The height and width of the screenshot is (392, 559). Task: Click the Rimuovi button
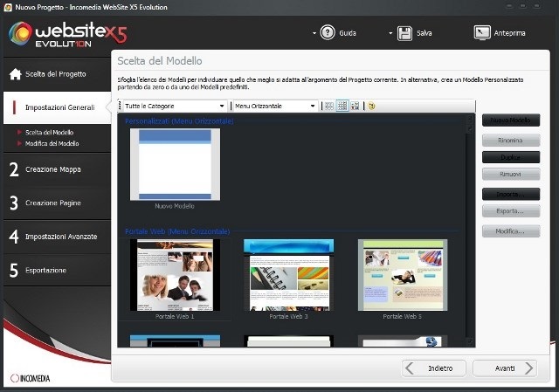coord(511,175)
